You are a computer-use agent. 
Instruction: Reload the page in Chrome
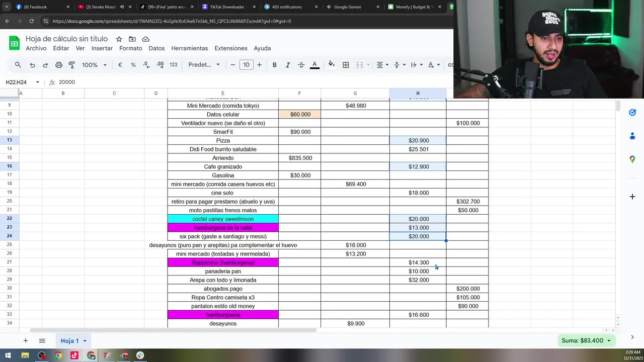tap(31, 21)
